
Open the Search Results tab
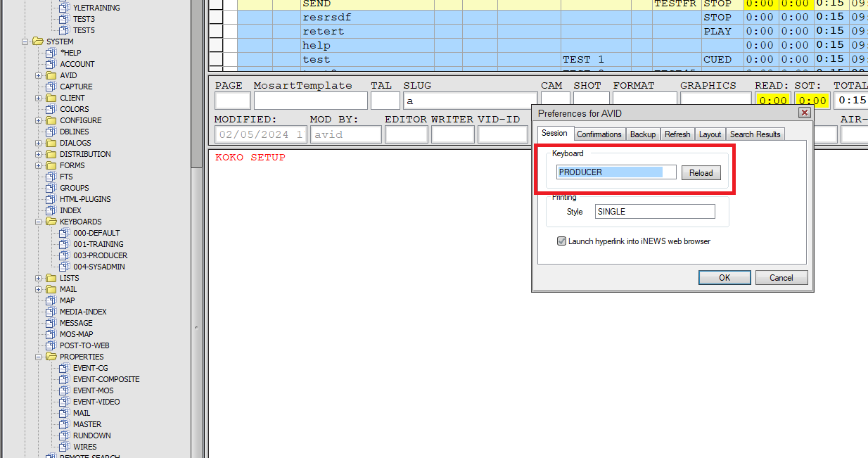point(754,134)
